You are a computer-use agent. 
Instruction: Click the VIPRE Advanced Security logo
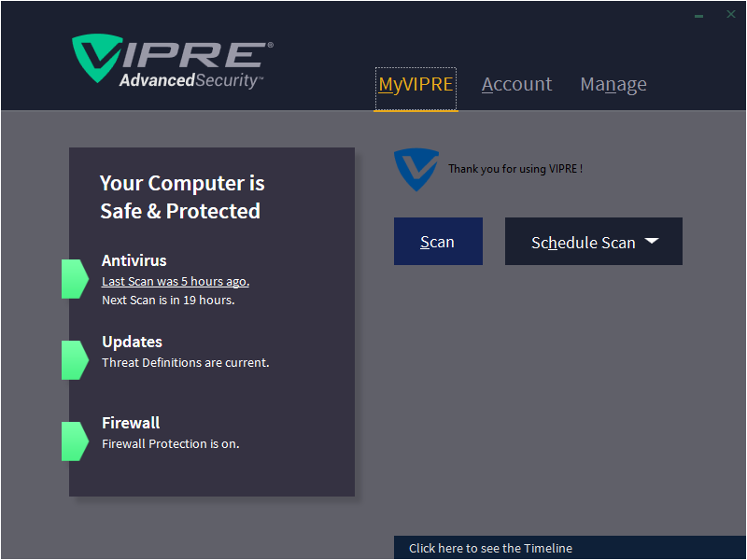point(173,62)
